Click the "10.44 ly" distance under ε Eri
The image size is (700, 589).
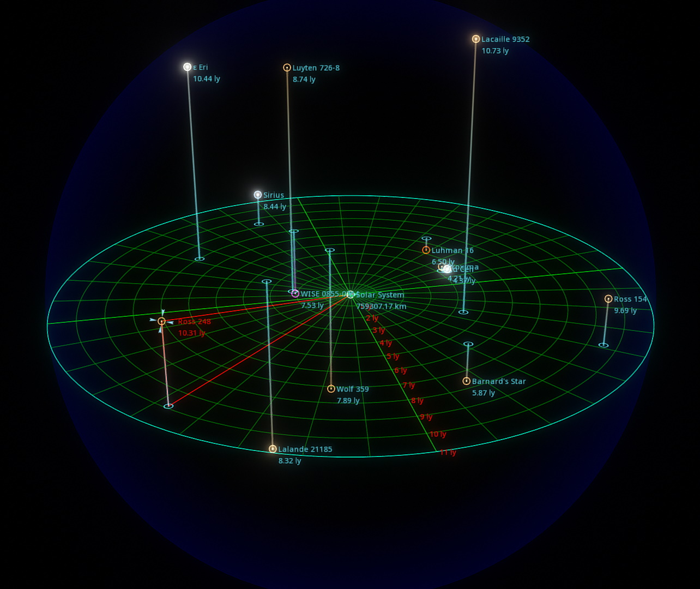click(x=207, y=79)
